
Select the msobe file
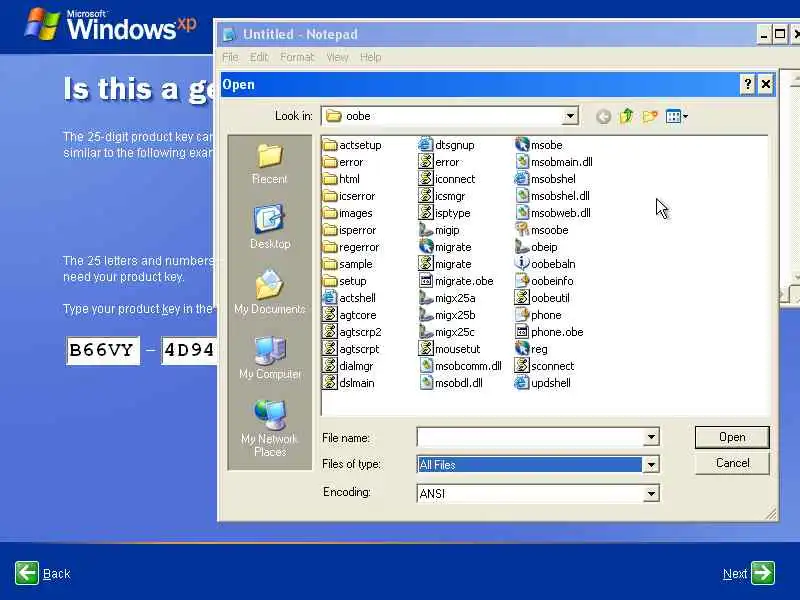pos(539,145)
